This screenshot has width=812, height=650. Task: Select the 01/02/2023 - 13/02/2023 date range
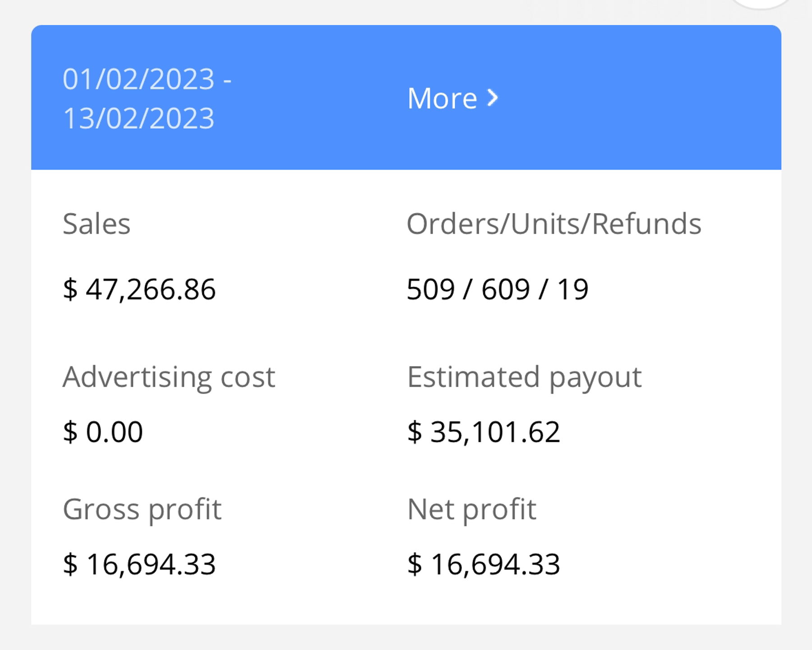[147, 98]
